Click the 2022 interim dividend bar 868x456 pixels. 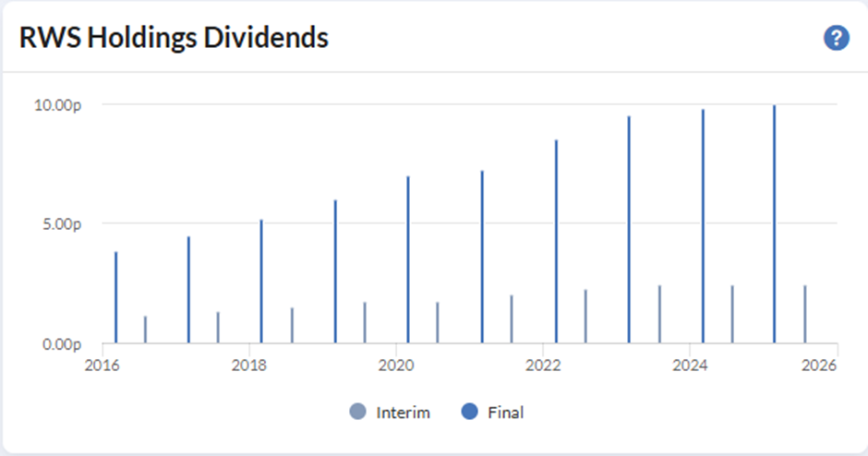[585, 317]
